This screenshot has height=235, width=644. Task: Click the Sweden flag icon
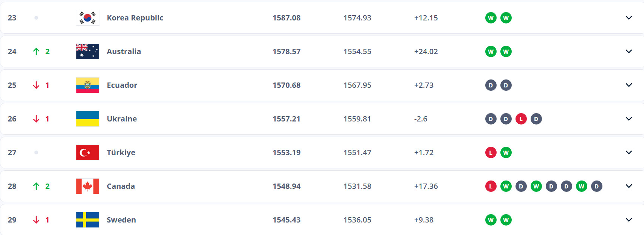[88, 220]
